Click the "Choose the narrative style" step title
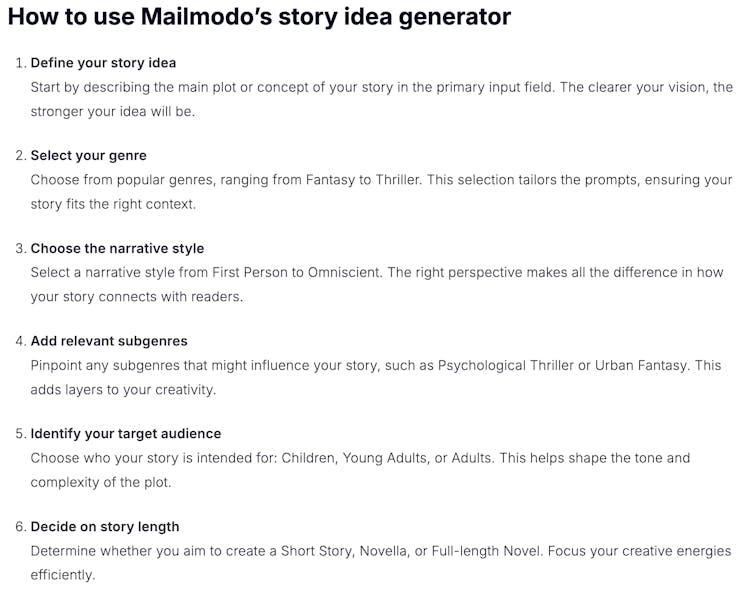Viewport: 750px width, 590px height. click(x=117, y=248)
